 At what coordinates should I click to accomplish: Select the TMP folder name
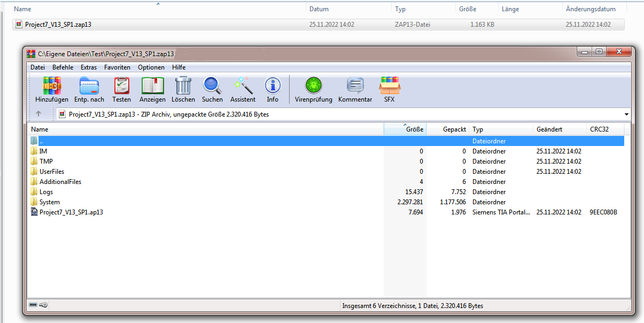tap(46, 161)
